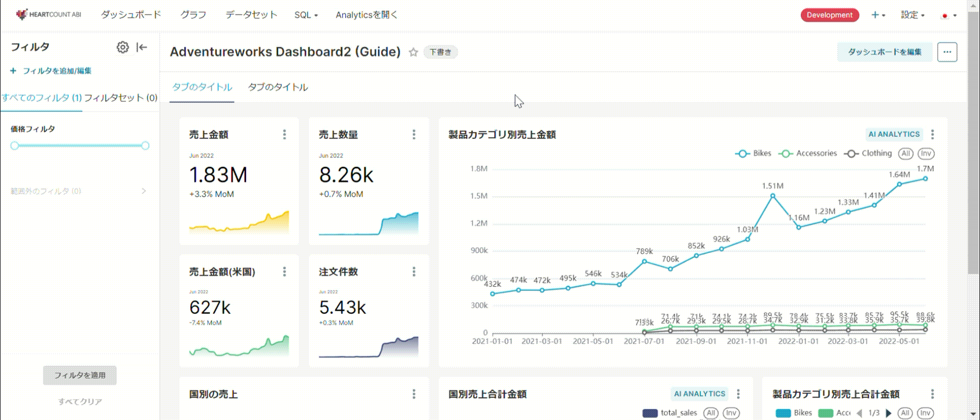Click the フィルタを追加/編集 link
Screen dimensions: 980x420
57,71
